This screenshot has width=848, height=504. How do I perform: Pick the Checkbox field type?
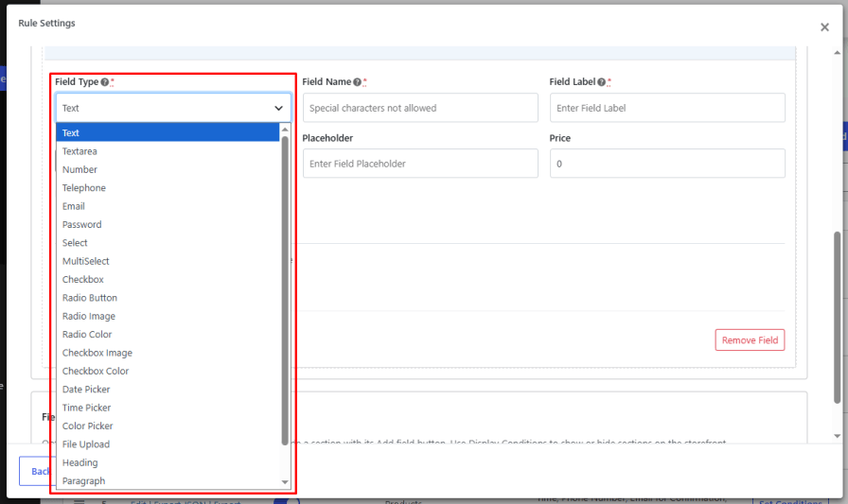pos(168,280)
